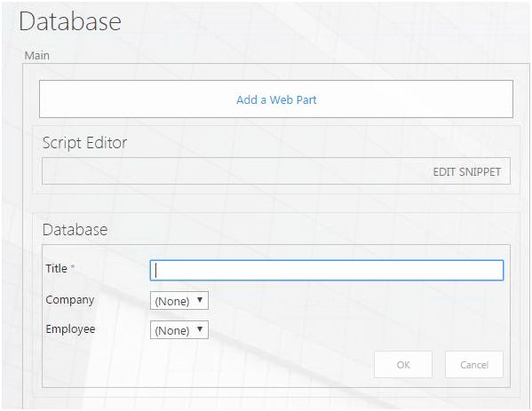
Task: Click the OK button
Action: pos(403,365)
